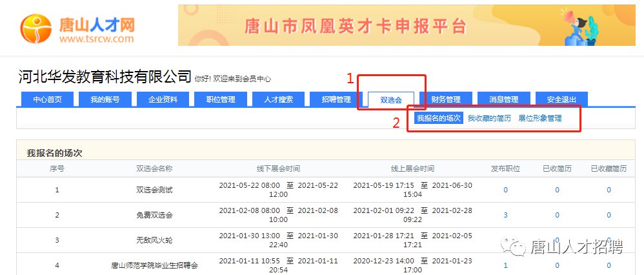The width and height of the screenshot is (644, 275).
Task: Open 已收藏简历 count for 唐山师范学院毕业生招聘会
Action: click(x=609, y=265)
